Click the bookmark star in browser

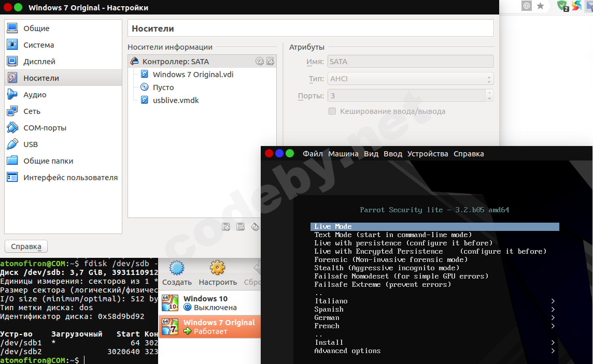pyautogui.click(x=540, y=6)
